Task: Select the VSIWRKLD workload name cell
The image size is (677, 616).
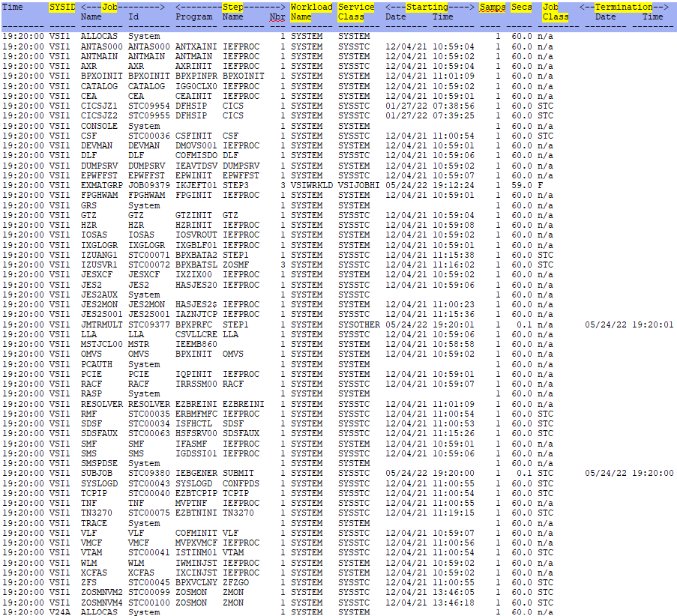Action: click(x=311, y=185)
